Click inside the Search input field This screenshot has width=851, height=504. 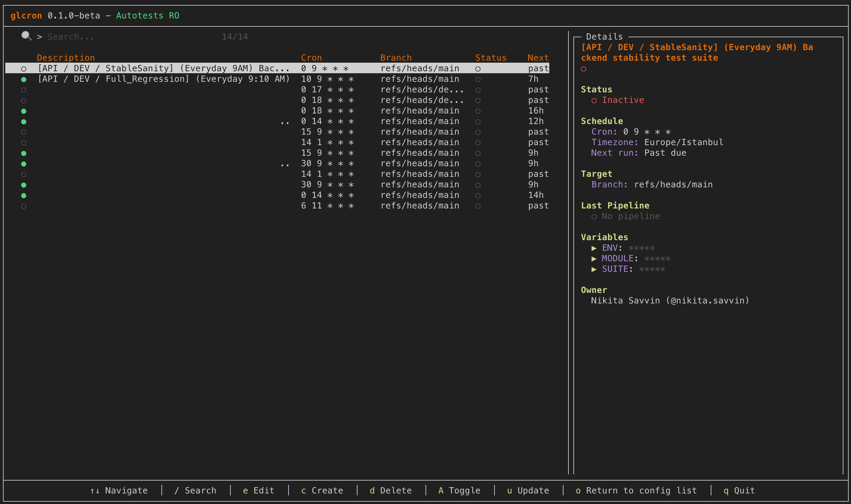(x=102, y=36)
